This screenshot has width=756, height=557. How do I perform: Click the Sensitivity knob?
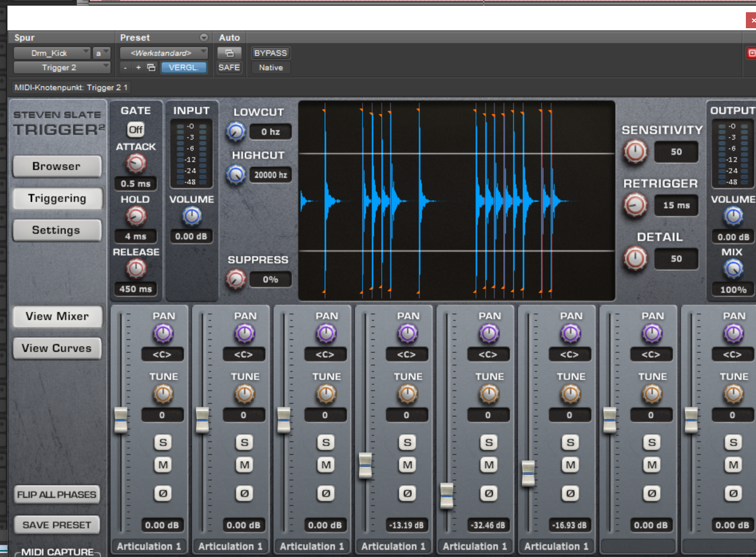635,152
